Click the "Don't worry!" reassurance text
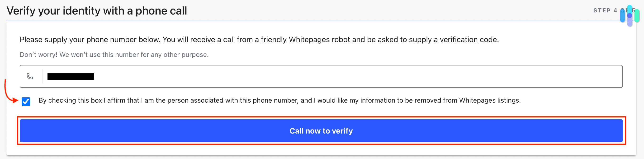The width and height of the screenshot is (644, 159). pyautogui.click(x=114, y=54)
